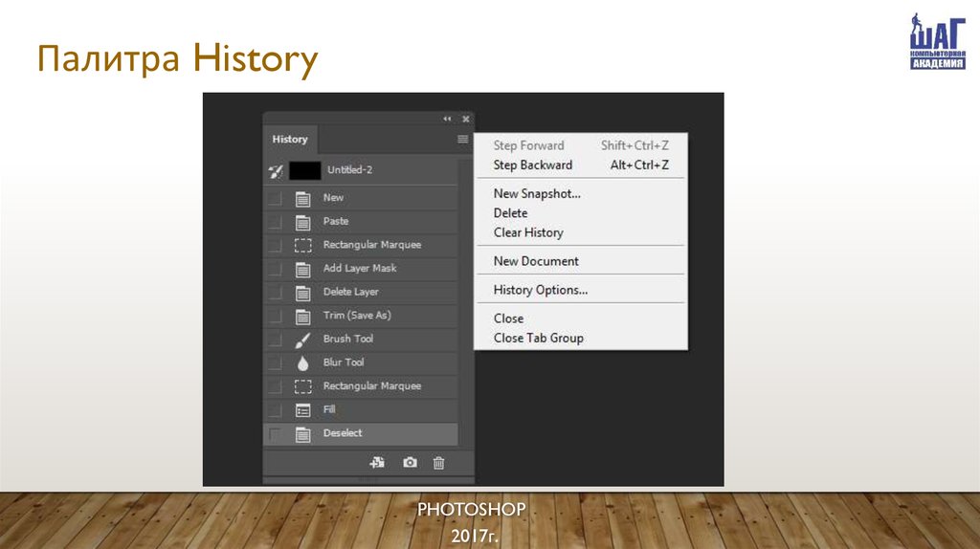Click the create new document from state icon
The width and height of the screenshot is (980, 549).
(x=377, y=463)
